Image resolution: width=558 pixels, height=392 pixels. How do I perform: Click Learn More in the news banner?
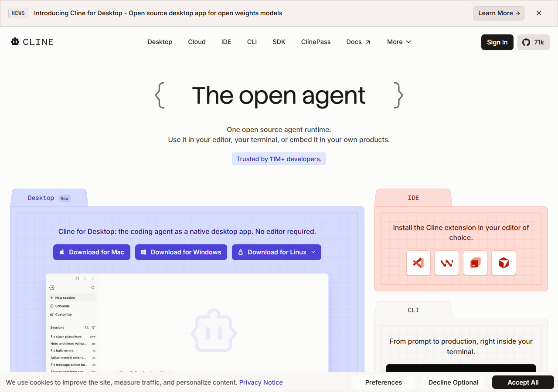tap(499, 13)
